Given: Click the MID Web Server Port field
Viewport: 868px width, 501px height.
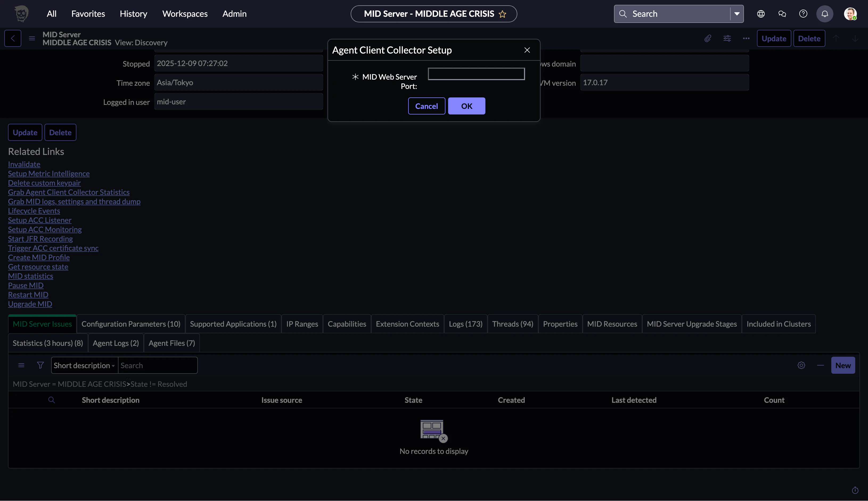Looking at the screenshot, I should [x=476, y=74].
